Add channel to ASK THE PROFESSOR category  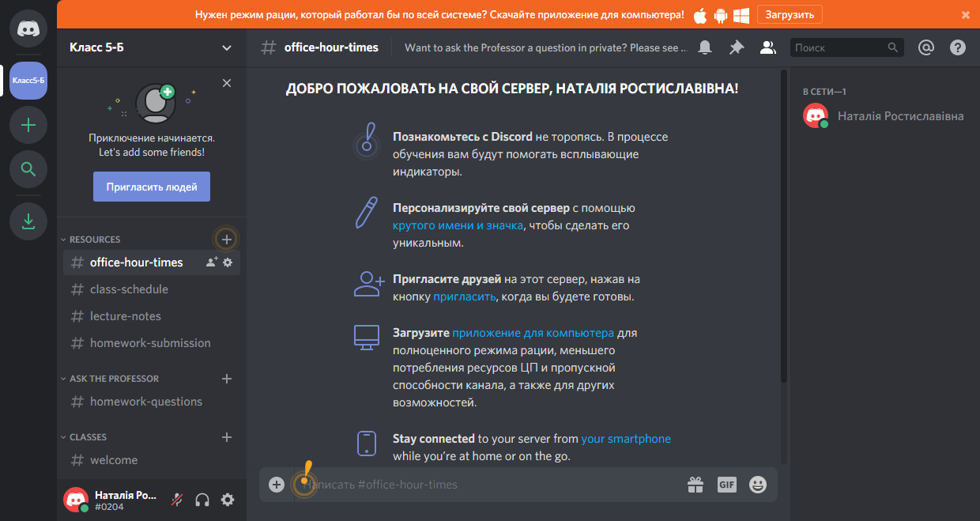coord(227,379)
